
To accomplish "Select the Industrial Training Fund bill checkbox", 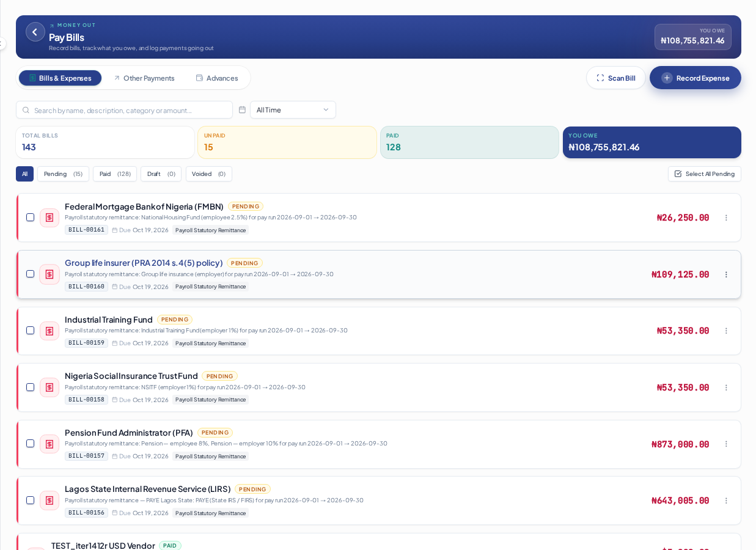I will (30, 331).
